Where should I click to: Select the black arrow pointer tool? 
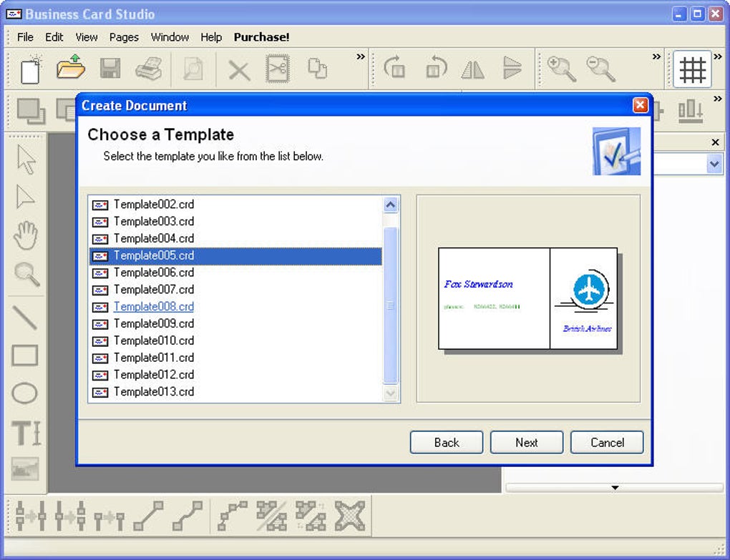point(26,160)
